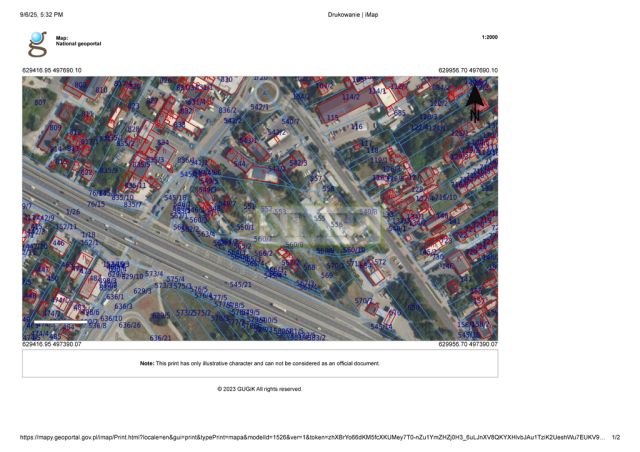
Task: Click parcel label '545/21'
Action: click(x=240, y=285)
